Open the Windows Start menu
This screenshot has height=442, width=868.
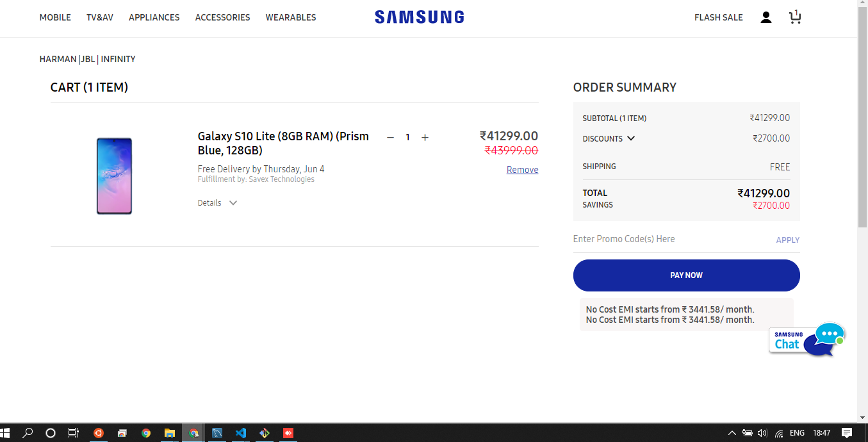6,433
